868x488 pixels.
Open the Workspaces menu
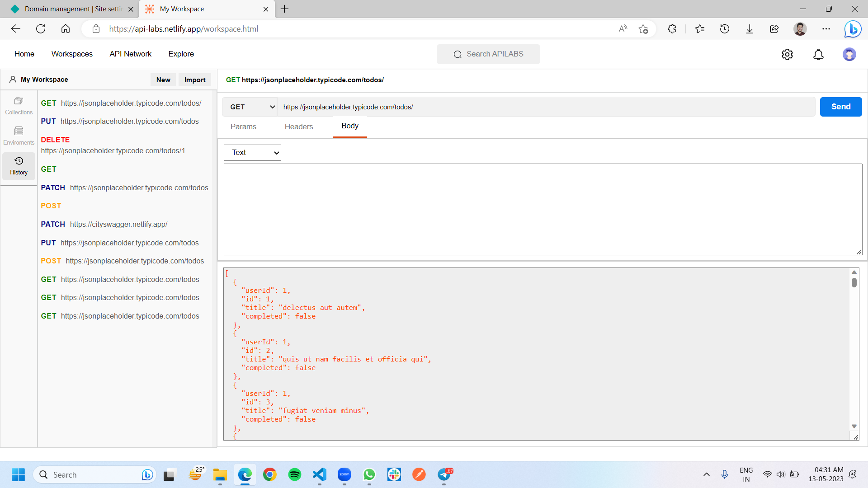[x=72, y=54]
